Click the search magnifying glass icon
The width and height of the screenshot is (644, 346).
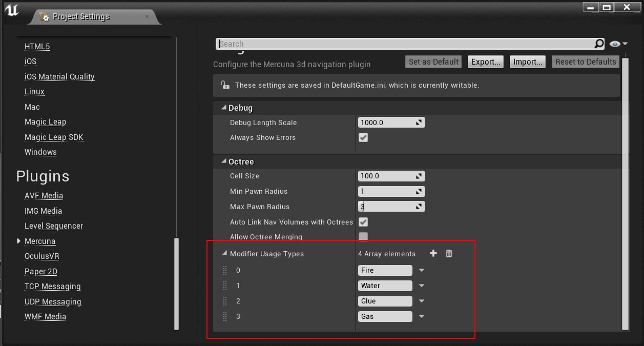(598, 44)
